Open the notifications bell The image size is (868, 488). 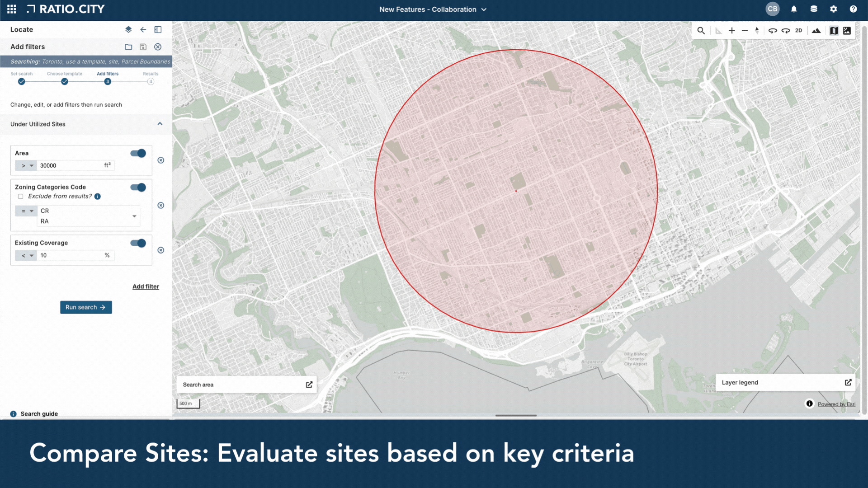click(793, 9)
